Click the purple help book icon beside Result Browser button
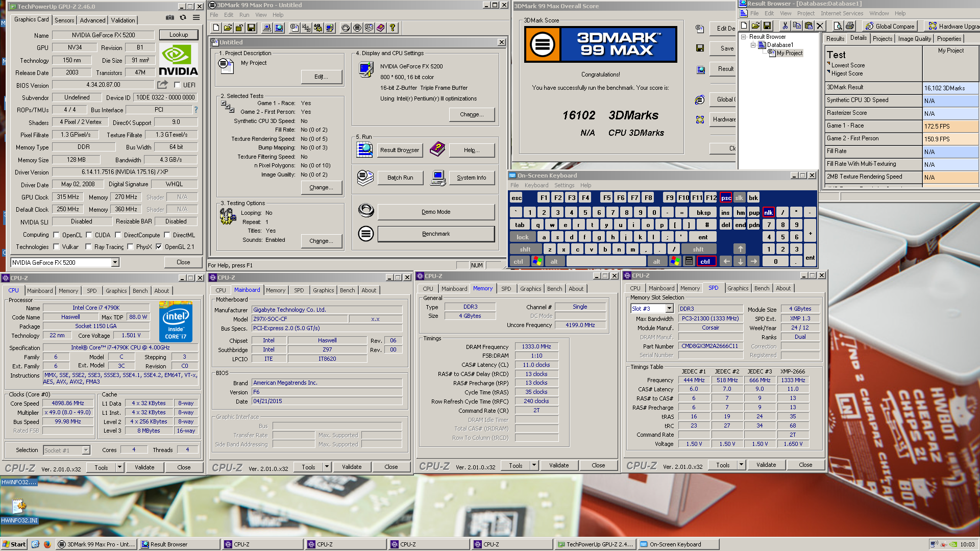The height and width of the screenshot is (551, 980). pyautogui.click(x=437, y=149)
